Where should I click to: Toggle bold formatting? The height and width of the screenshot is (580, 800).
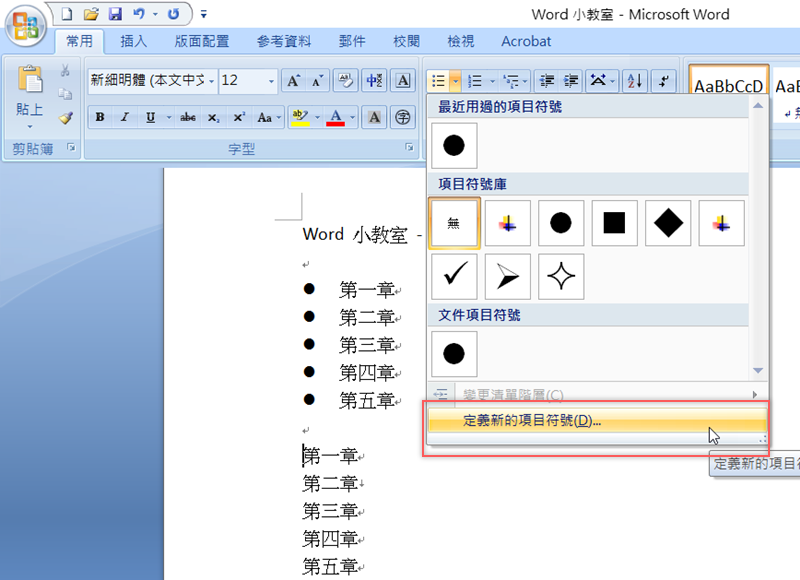click(99, 118)
